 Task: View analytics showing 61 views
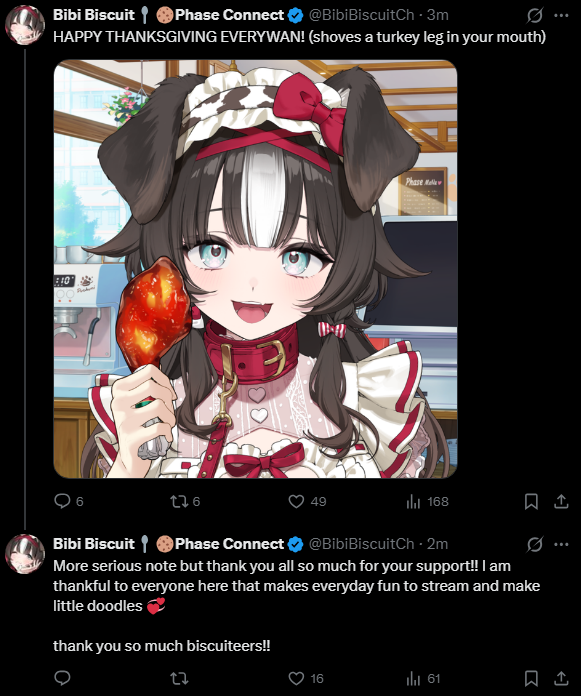(413, 678)
